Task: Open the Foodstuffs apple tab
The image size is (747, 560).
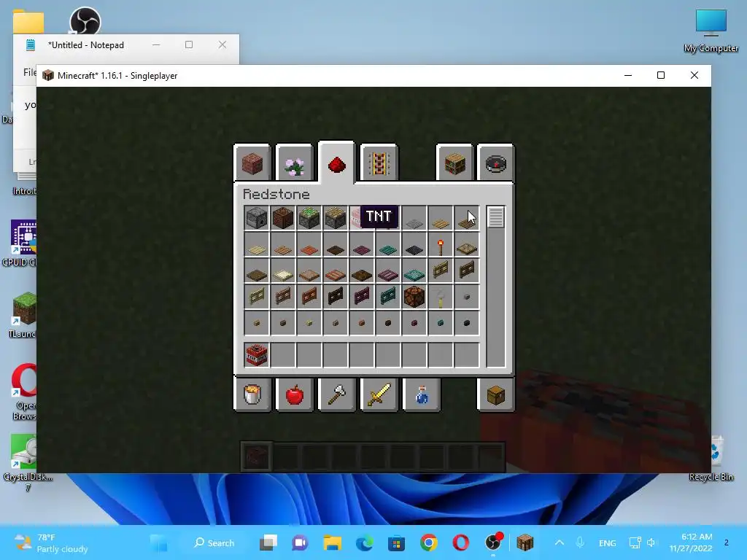Action: pos(294,394)
